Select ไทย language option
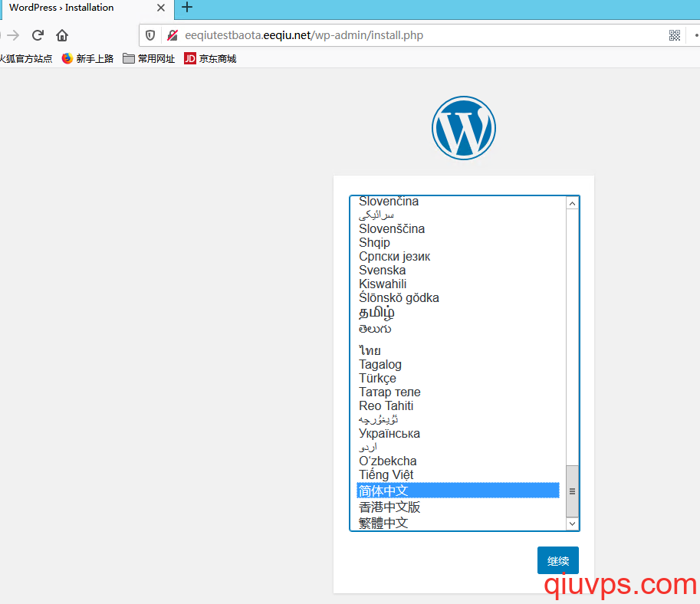The image size is (700, 604). 458,350
